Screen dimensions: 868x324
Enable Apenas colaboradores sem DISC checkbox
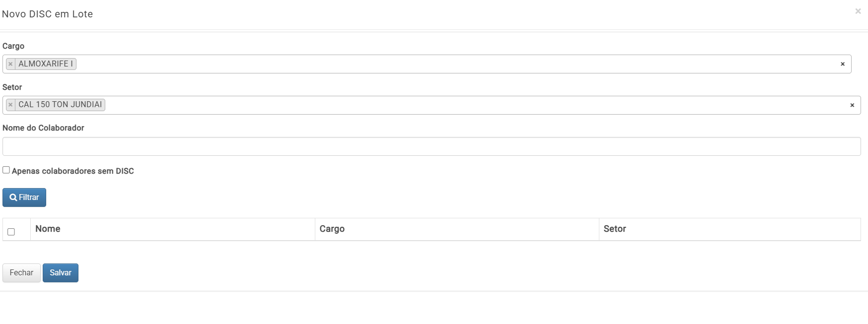(6, 170)
